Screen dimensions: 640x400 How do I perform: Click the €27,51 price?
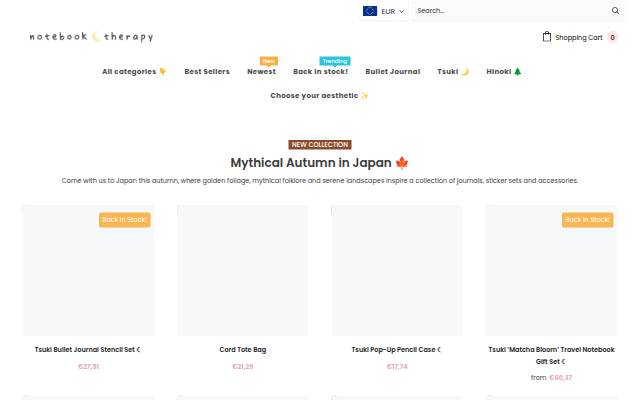tap(89, 367)
